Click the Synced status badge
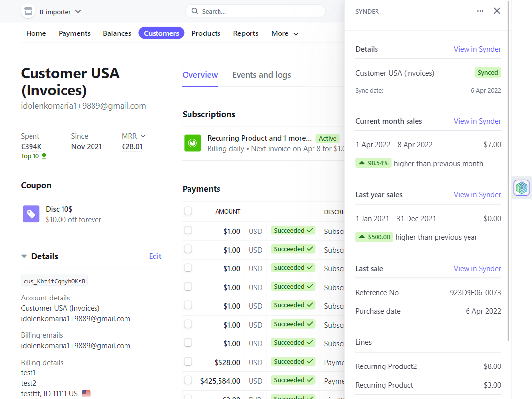532x399 pixels. (488, 73)
